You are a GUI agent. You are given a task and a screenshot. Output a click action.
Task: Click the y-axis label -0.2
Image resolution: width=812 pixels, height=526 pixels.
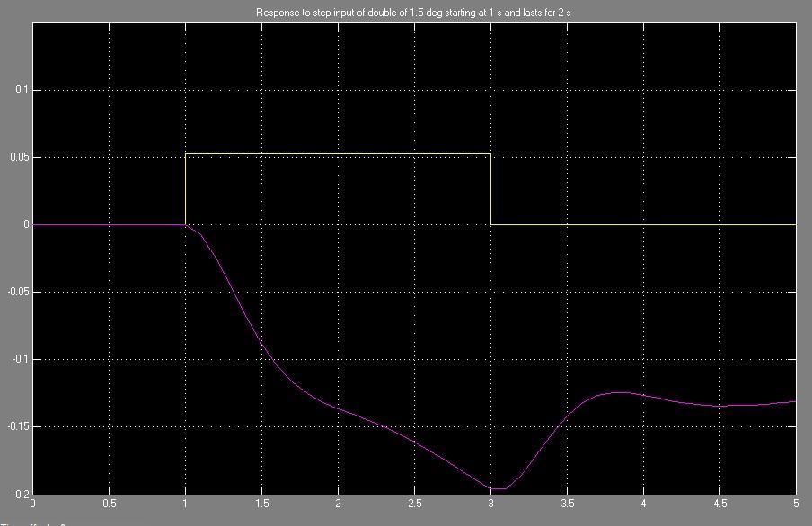20,495
